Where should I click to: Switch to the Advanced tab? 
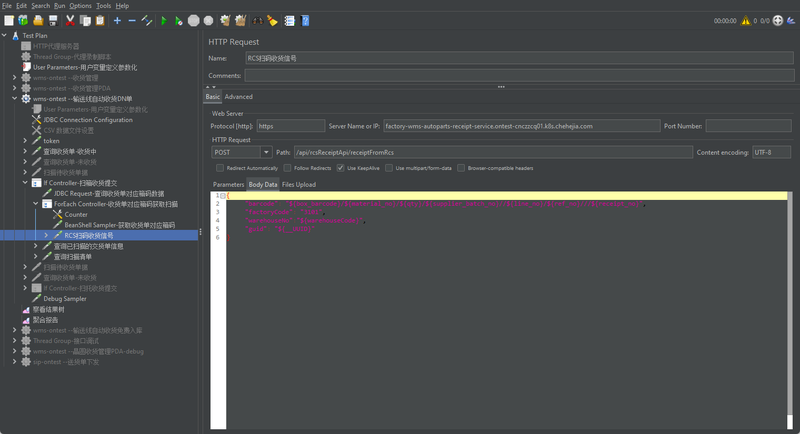[x=238, y=97]
